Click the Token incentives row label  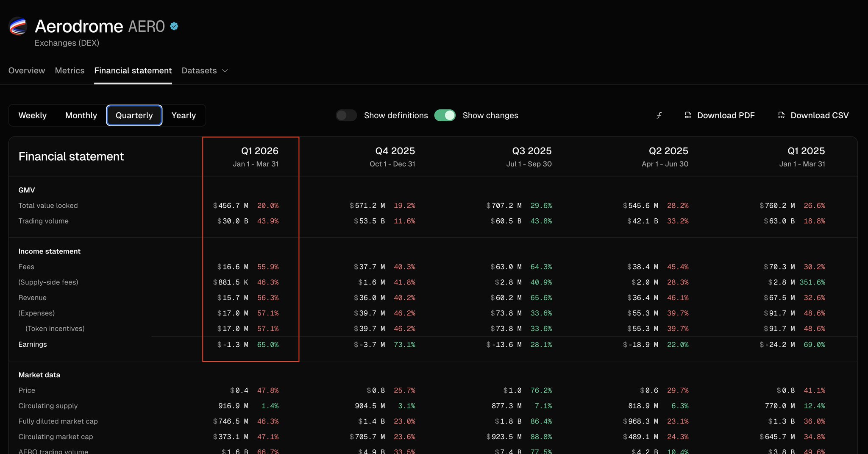[x=55, y=329]
